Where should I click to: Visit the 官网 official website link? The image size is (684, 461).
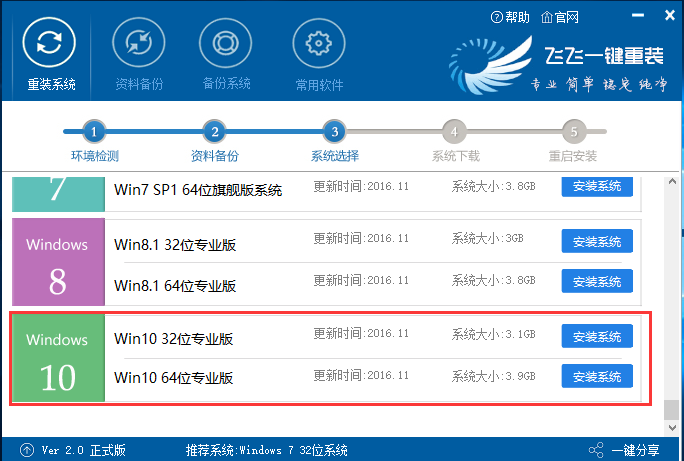546,17
